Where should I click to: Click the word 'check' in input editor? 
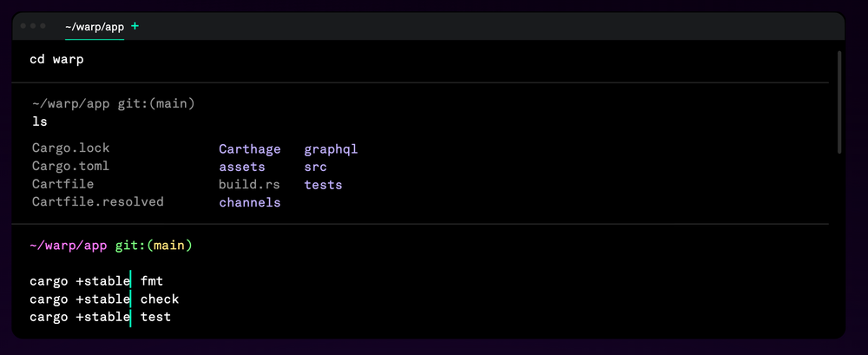pyautogui.click(x=160, y=299)
